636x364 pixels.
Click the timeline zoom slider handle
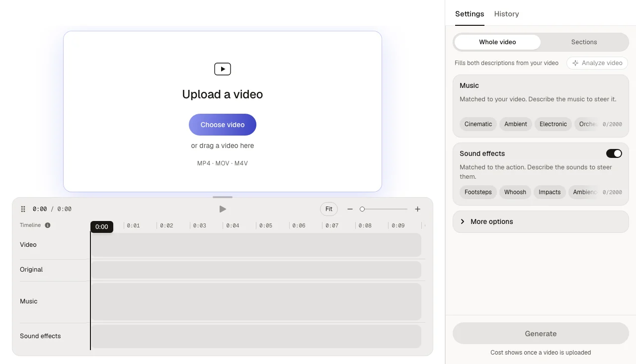362,209
